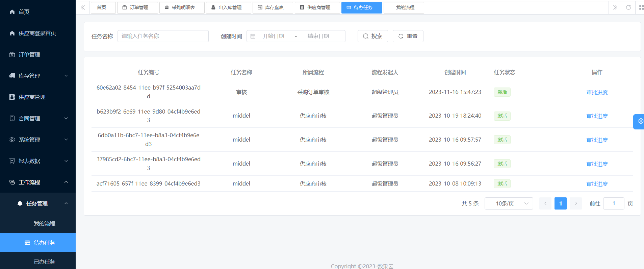Open 审批进度 for 2023-10-16 09:56:27 task
Screen dimensions: 644x269
(597, 164)
